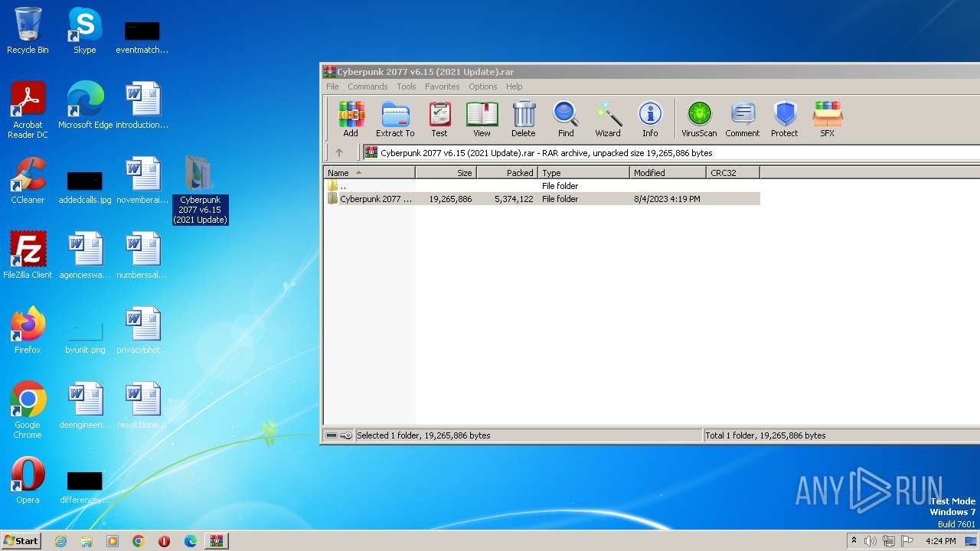Click the volume speaker tray icon
The height and width of the screenshot is (551, 980).
coord(871,541)
